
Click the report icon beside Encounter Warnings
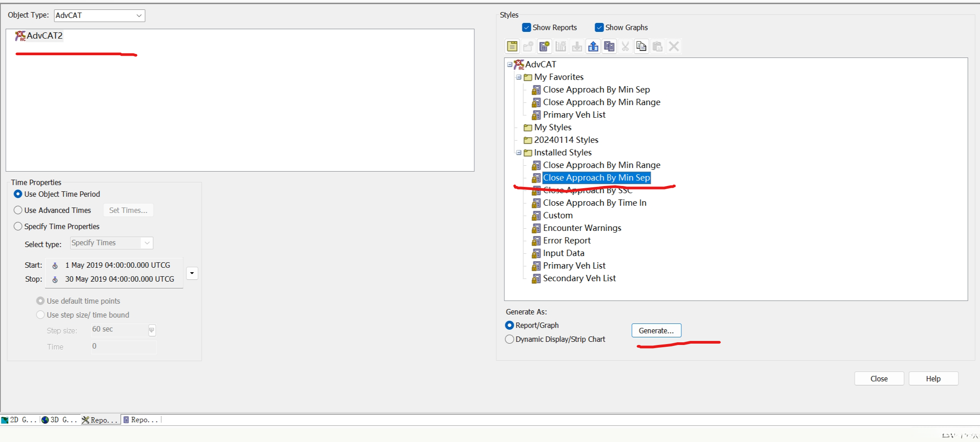(x=536, y=229)
